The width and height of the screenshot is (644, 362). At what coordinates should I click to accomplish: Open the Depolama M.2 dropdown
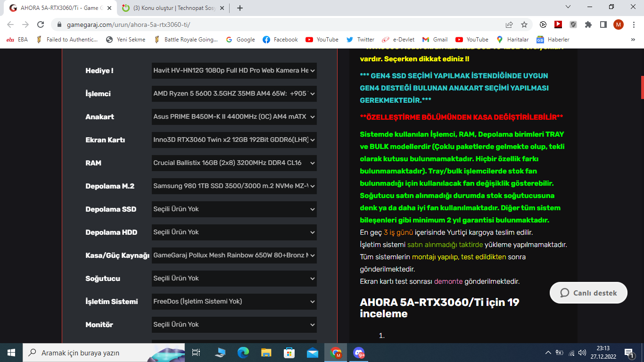(x=234, y=186)
